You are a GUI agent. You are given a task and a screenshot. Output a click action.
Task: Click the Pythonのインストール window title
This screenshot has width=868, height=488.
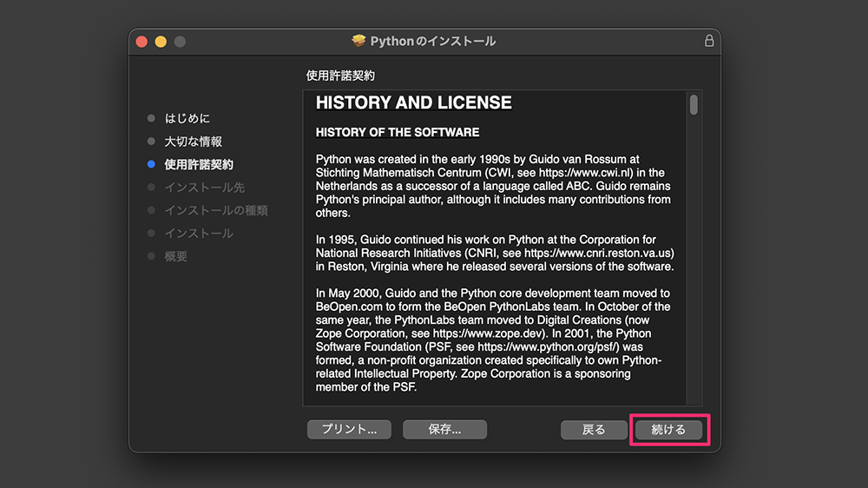point(433,41)
